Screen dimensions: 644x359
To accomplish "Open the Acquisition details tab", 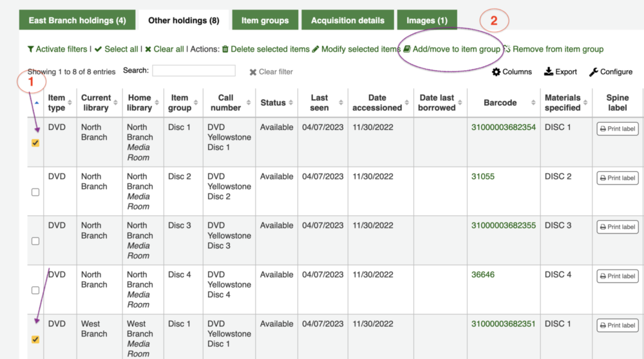I will 348,20.
